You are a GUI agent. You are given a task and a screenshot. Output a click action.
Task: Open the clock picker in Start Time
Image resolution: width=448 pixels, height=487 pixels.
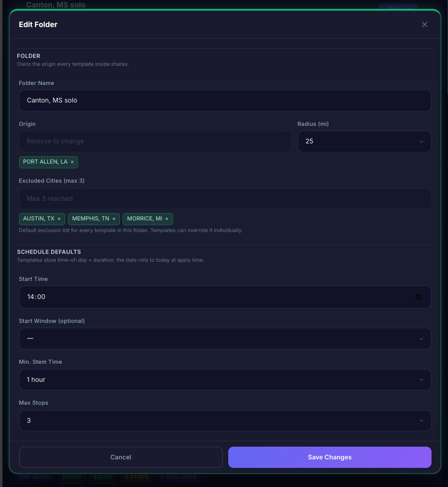[418, 297]
